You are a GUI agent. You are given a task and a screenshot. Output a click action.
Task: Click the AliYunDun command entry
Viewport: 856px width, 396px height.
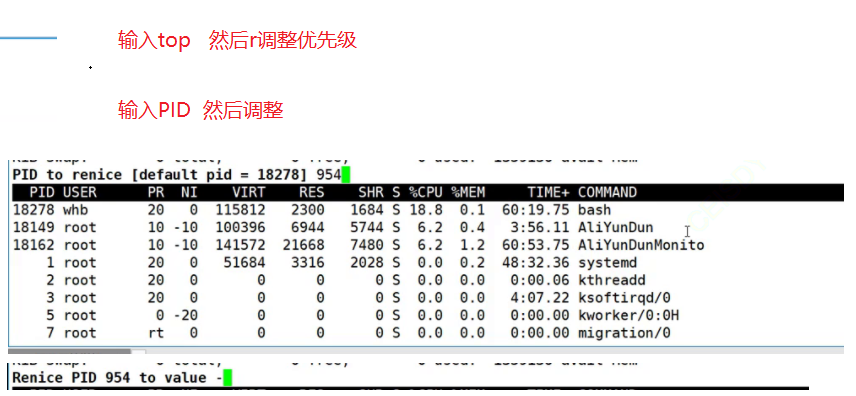[615, 228]
